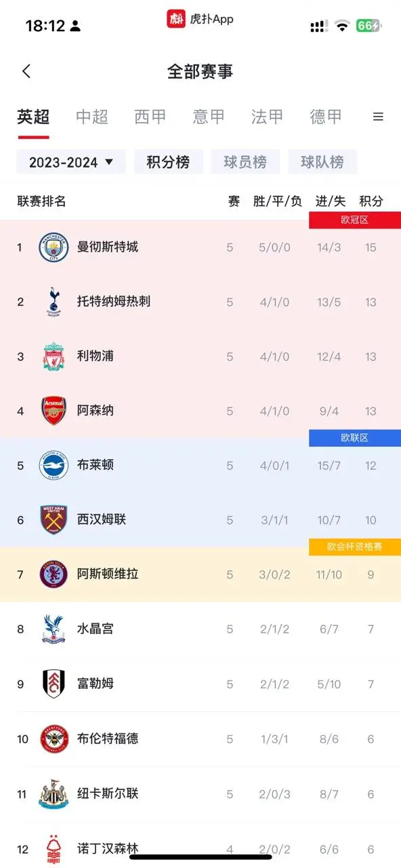The image size is (401, 868).
Task: Select Tottenham Hotspur club crest
Action: (54, 302)
